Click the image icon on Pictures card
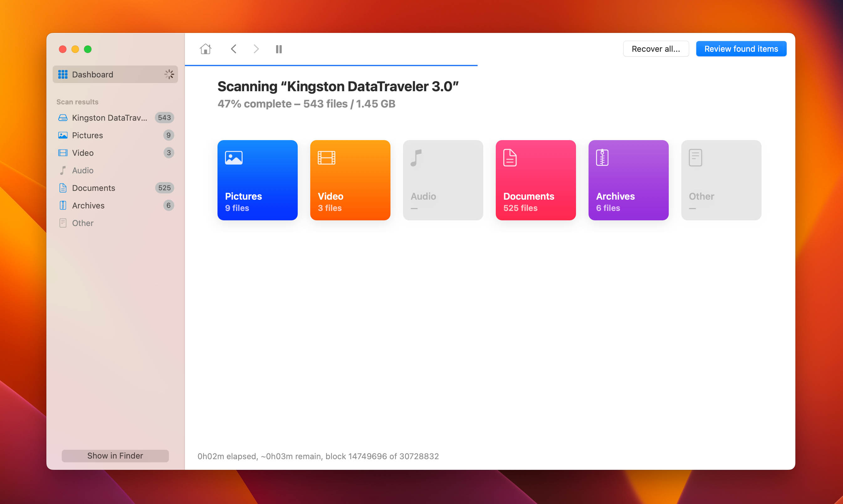The height and width of the screenshot is (504, 843). coord(233,158)
